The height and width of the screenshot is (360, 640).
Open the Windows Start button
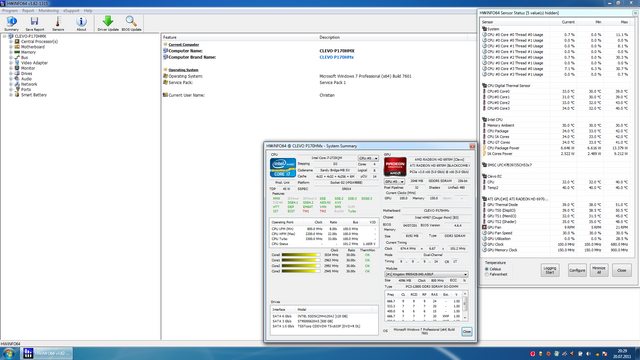pos(9,353)
